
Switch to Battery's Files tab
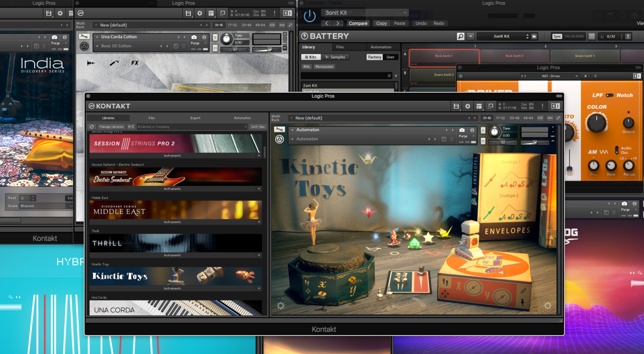tap(339, 47)
